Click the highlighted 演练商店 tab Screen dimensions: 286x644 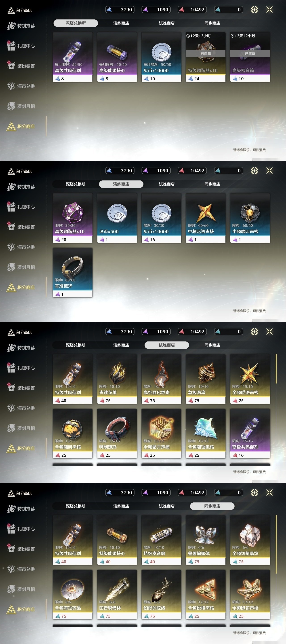[121, 184]
